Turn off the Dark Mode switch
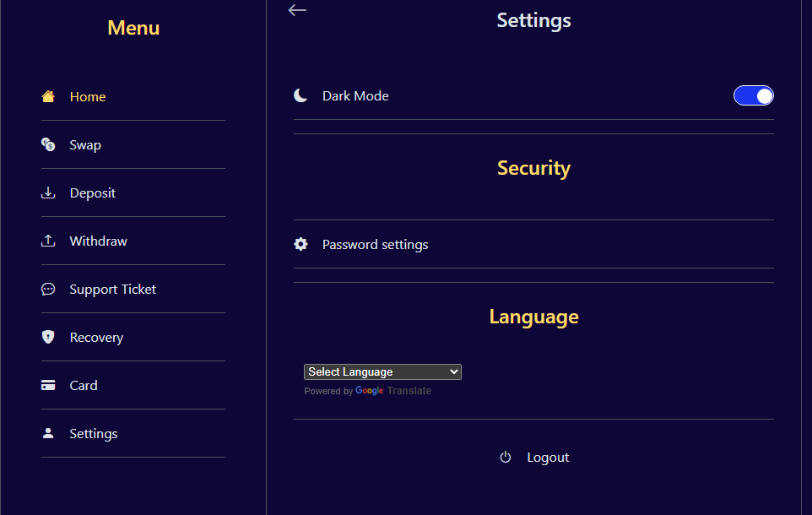The height and width of the screenshot is (515, 812). pos(753,95)
